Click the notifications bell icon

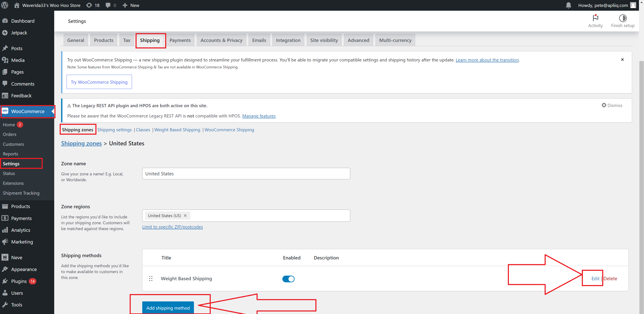[x=568, y=5]
